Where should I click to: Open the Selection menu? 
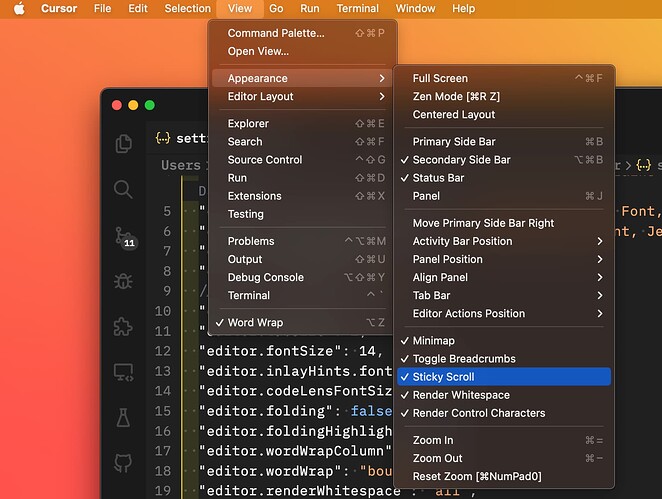pyautogui.click(x=187, y=8)
